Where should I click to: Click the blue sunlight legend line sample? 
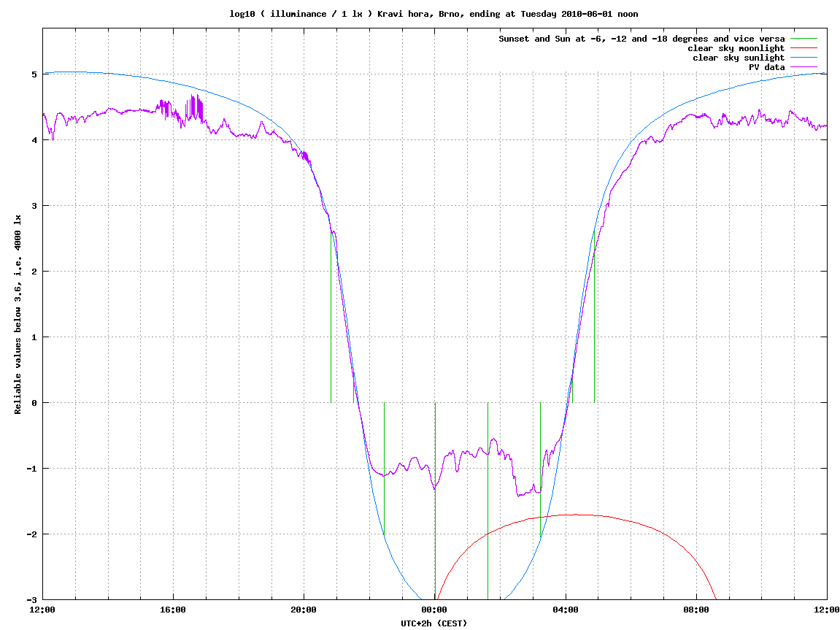(x=804, y=58)
